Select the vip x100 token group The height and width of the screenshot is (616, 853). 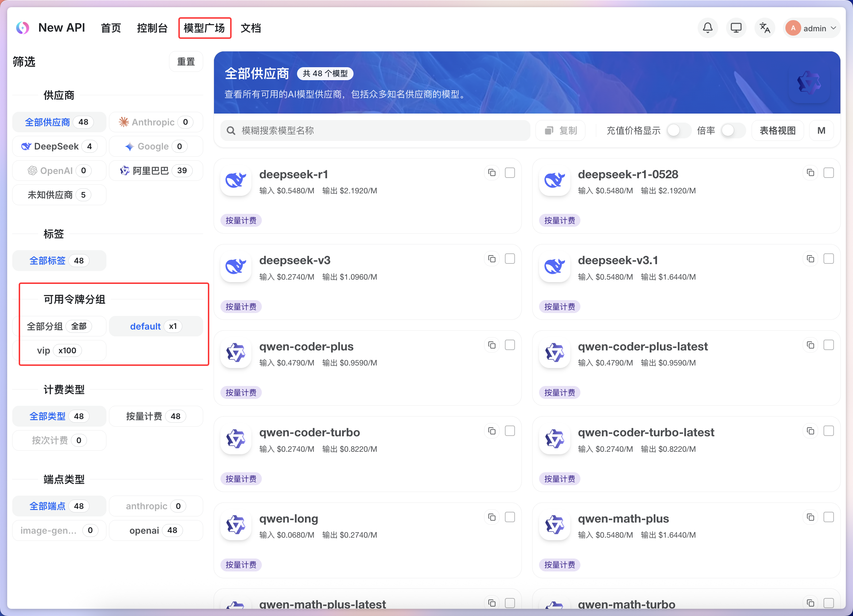coord(59,350)
